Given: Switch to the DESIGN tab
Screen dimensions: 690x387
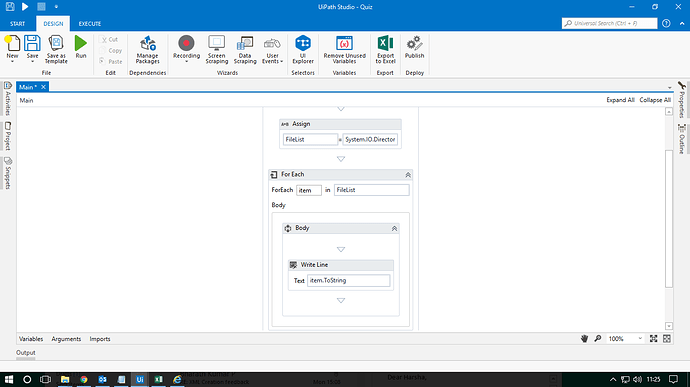Looking at the screenshot, I should (x=53, y=24).
